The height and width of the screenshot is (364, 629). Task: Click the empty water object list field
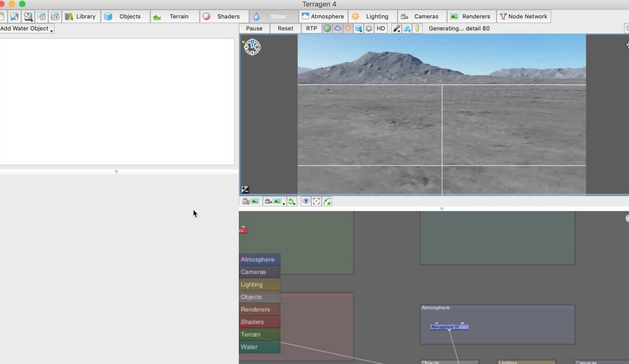(117, 102)
